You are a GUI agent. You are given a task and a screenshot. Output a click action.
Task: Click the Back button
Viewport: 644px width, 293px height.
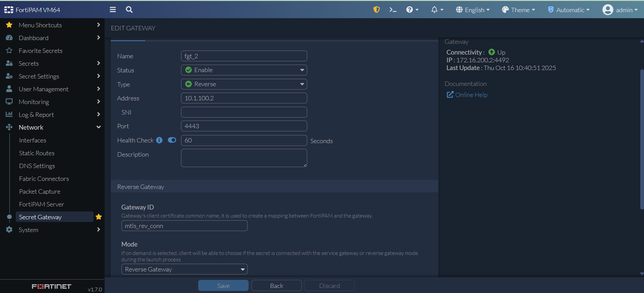(277, 286)
